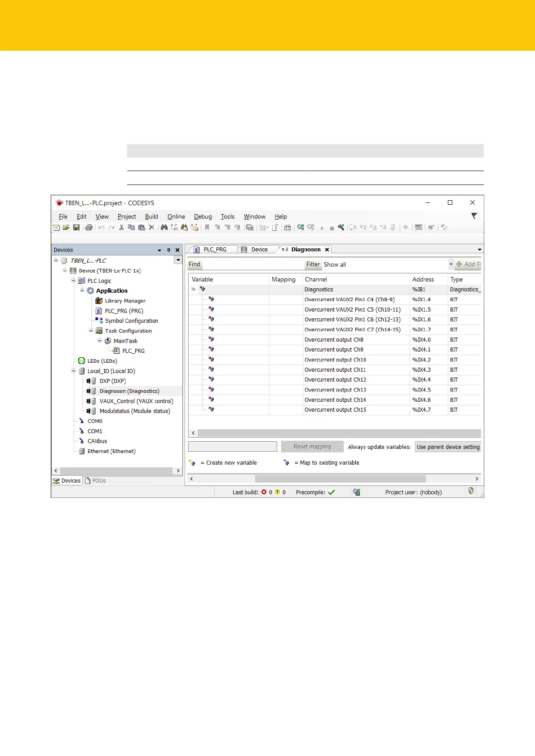This screenshot has width=535, height=756.
Task: Click the Address column header
Action: pos(423,279)
